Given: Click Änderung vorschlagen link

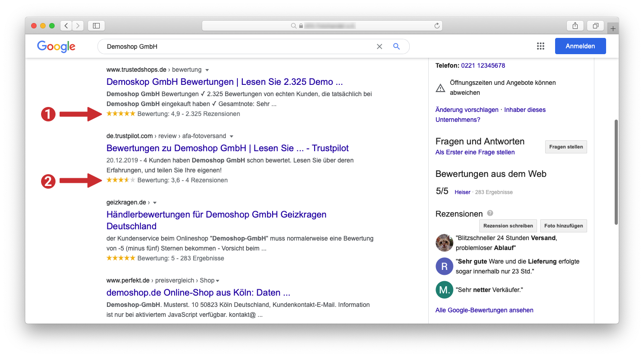Looking at the screenshot, I should (467, 110).
